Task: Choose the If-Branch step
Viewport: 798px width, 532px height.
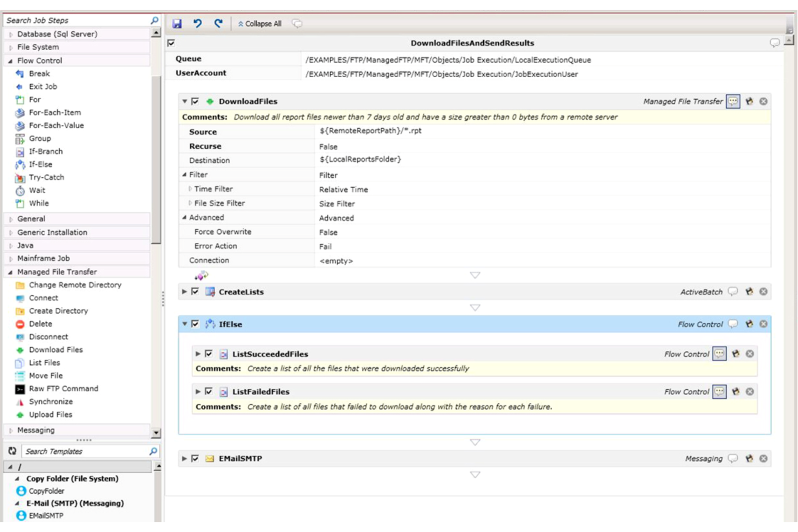Action: click(x=45, y=151)
